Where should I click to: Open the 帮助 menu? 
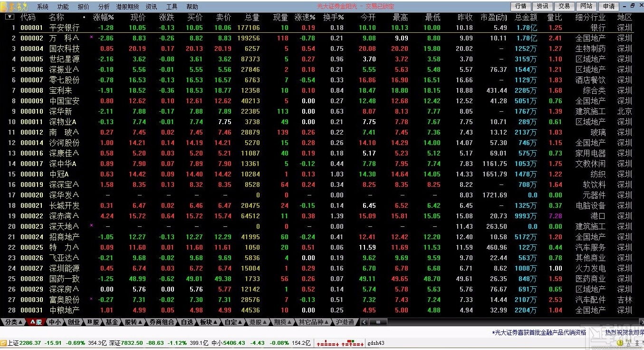tap(192, 7)
